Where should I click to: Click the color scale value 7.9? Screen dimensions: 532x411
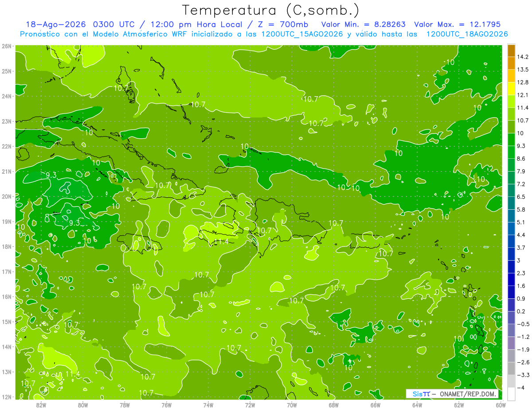[521, 171]
